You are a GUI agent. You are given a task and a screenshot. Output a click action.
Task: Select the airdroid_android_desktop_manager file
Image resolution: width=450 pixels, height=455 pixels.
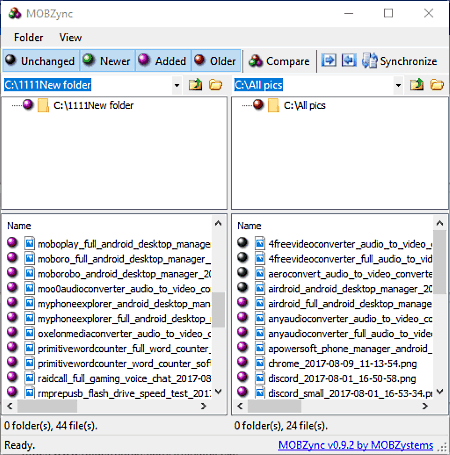pos(350,289)
